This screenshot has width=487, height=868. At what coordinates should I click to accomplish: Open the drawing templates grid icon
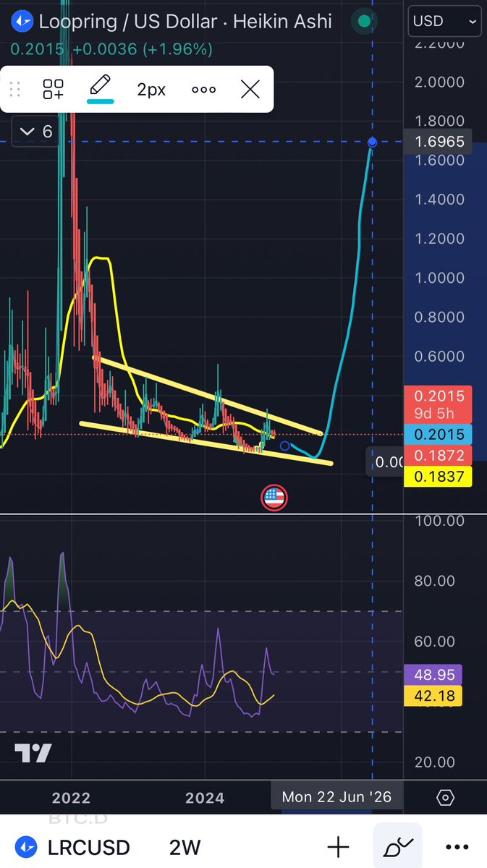click(x=54, y=89)
